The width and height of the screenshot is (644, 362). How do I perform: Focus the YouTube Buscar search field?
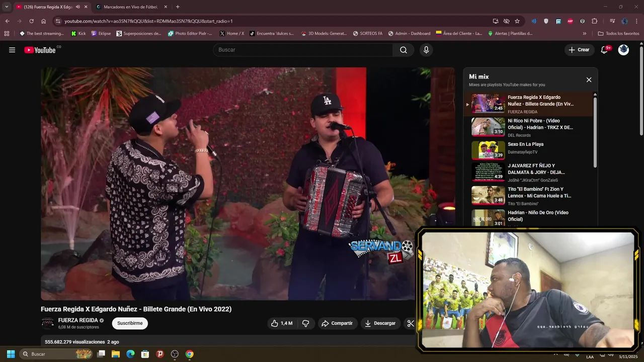click(303, 50)
